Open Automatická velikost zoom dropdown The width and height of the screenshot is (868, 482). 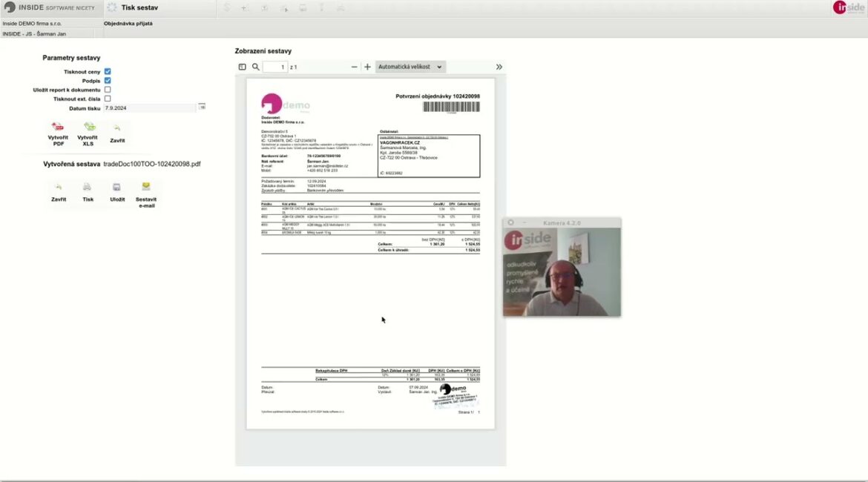pyautogui.click(x=410, y=67)
